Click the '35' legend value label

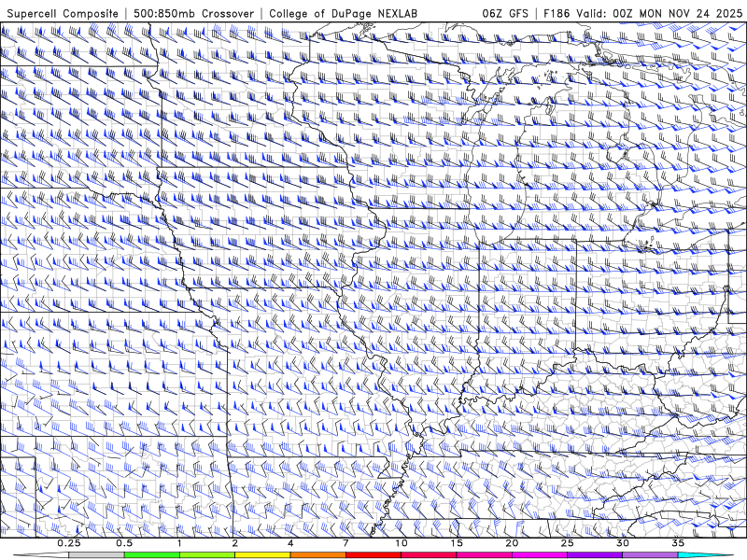pyautogui.click(x=679, y=543)
